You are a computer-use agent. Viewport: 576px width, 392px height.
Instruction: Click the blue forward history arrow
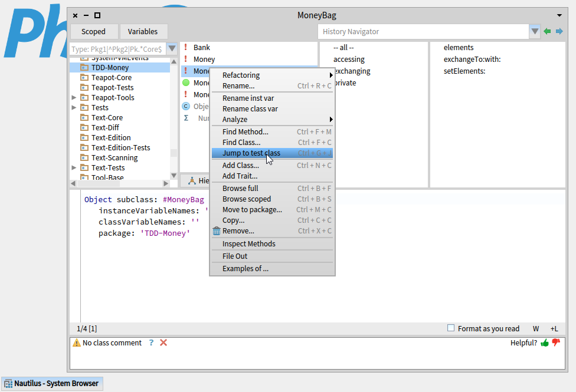(x=559, y=32)
